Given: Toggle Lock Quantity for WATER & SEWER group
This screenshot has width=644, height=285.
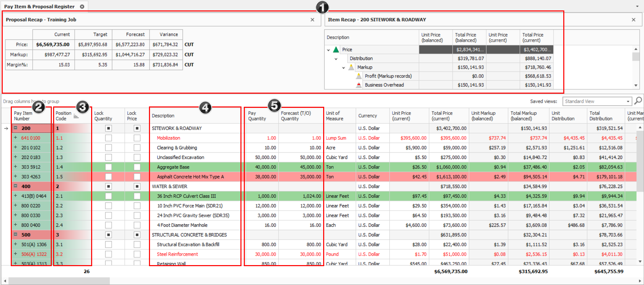Looking at the screenshot, I should pyautogui.click(x=108, y=186).
